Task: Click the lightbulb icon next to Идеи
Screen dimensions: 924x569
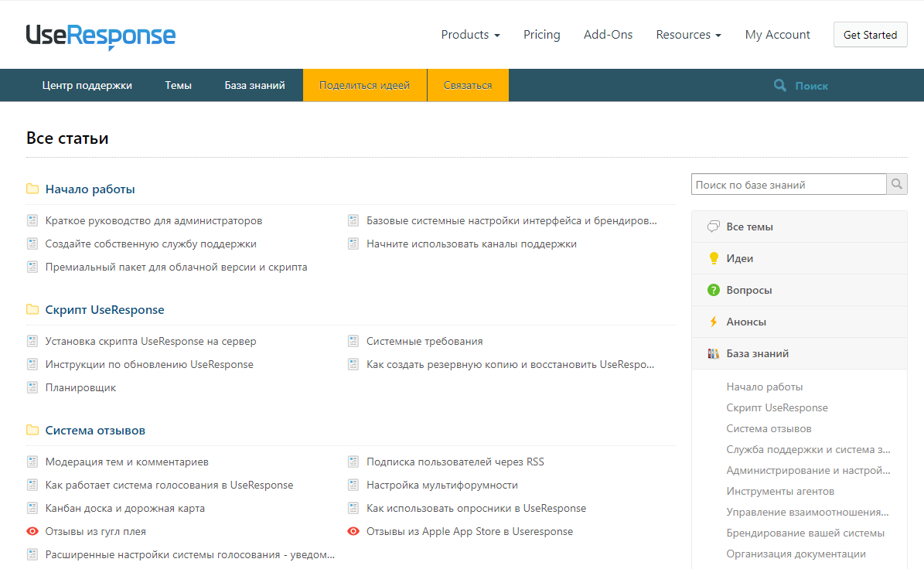Action: (x=713, y=259)
